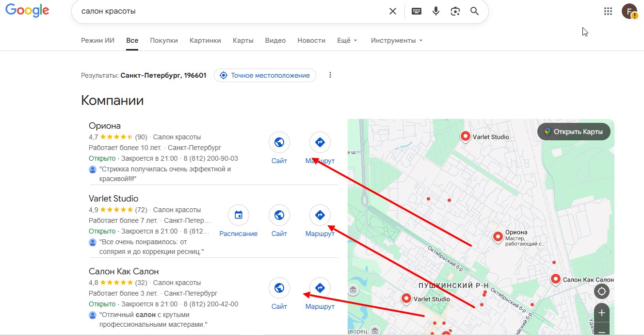Expand the Ещё dropdown menu
The height and width of the screenshot is (335, 644).
coord(347,40)
